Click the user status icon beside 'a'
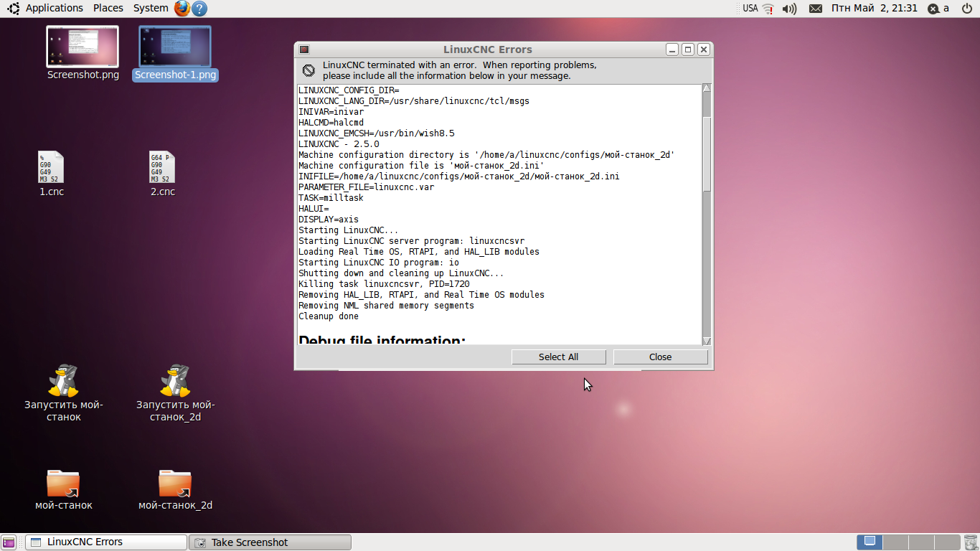This screenshot has width=980, height=551. click(933, 9)
